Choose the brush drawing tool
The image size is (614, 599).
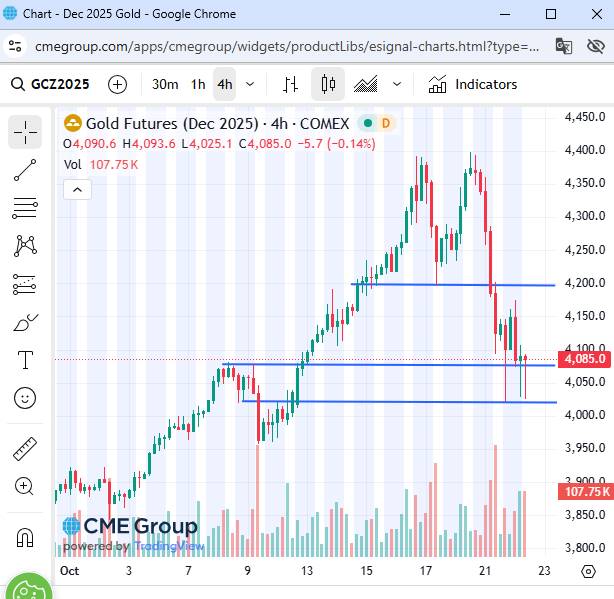(x=26, y=322)
